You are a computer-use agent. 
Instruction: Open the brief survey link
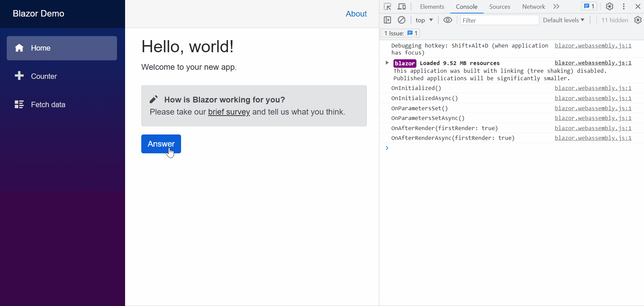tap(229, 112)
